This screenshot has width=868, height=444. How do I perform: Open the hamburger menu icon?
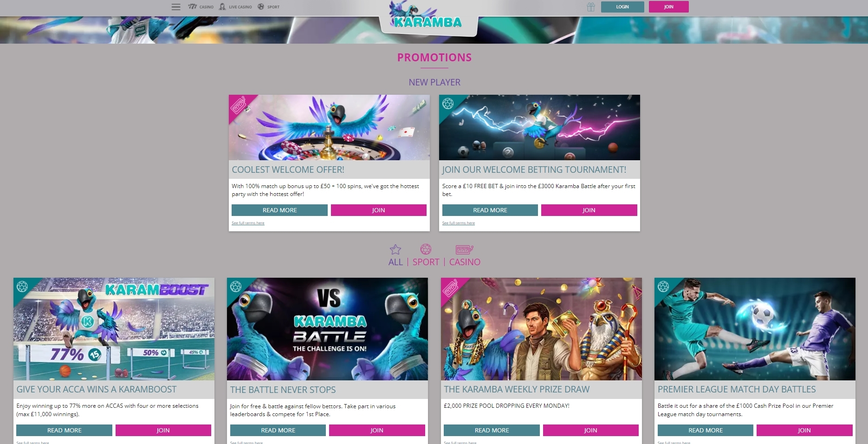(176, 7)
